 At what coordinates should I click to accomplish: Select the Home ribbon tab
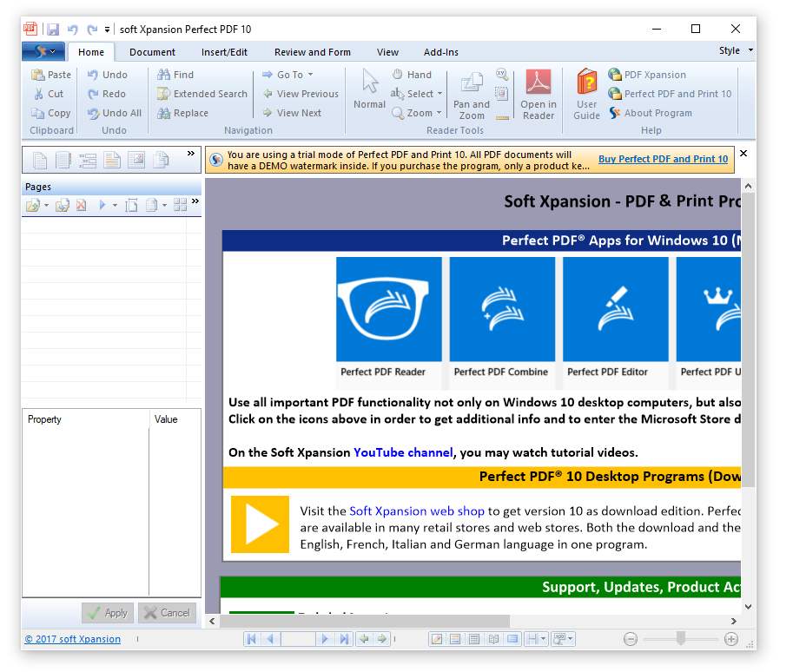(x=91, y=52)
